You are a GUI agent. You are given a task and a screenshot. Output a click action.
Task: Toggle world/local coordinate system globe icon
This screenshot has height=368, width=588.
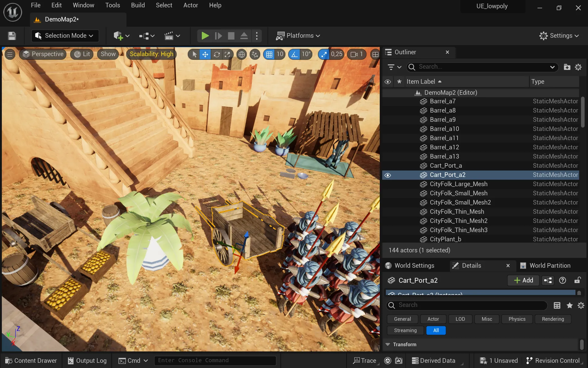pos(242,55)
